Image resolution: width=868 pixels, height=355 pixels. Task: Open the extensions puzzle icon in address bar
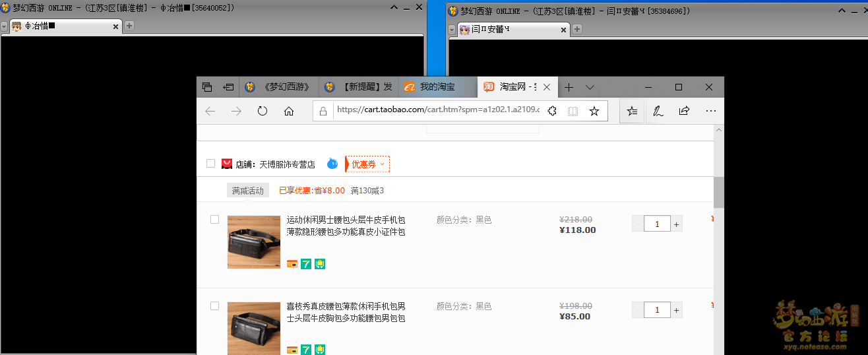click(x=552, y=112)
